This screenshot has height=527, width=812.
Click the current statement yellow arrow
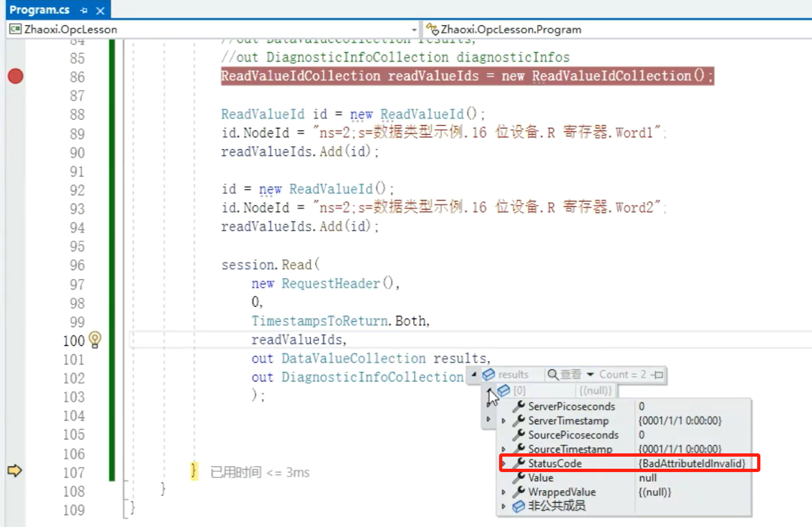tap(15, 470)
